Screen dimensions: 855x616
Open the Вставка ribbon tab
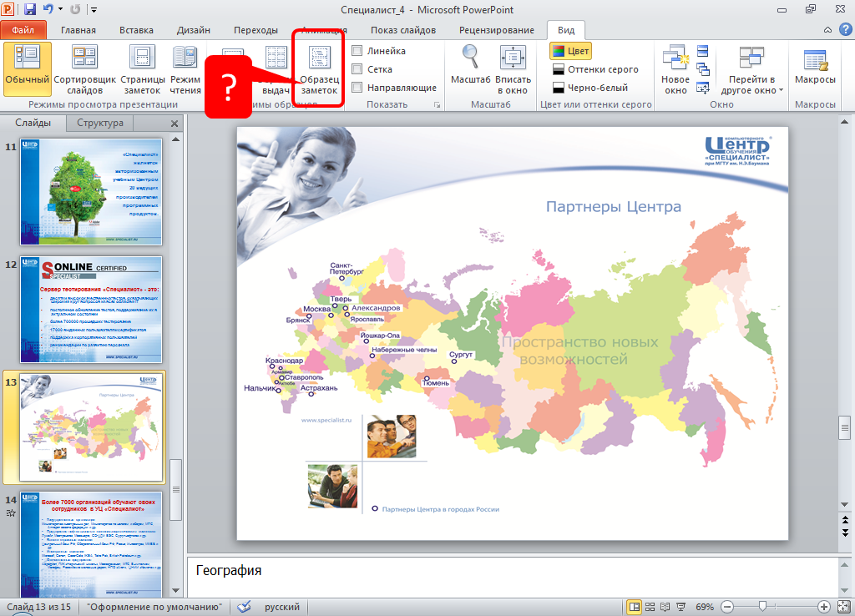(x=136, y=30)
